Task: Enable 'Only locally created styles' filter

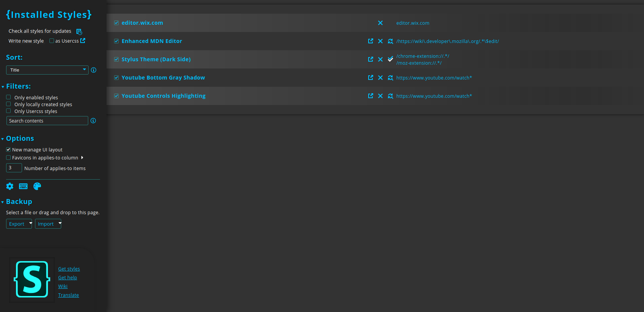Action: click(x=8, y=104)
